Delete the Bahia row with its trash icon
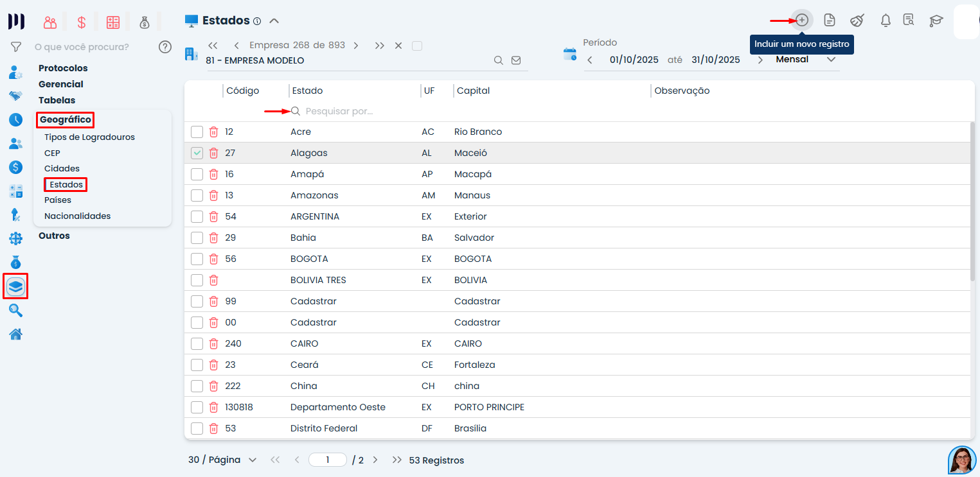Screen dimensions: 980x477 click(213, 238)
